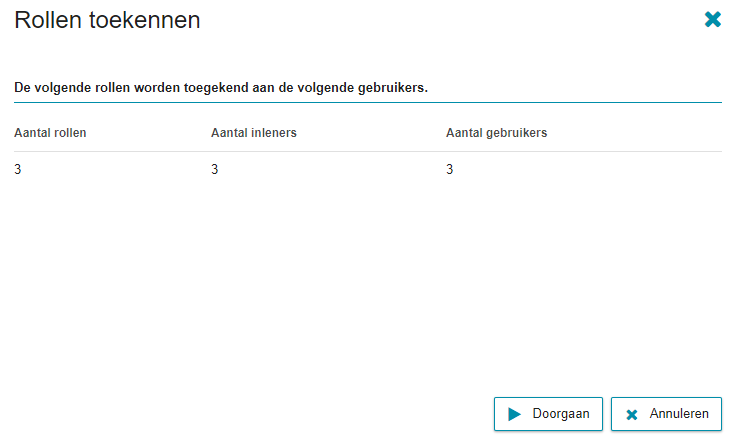
Task: Click the value 3 under Aantal gebruikers
Action: tap(450, 169)
